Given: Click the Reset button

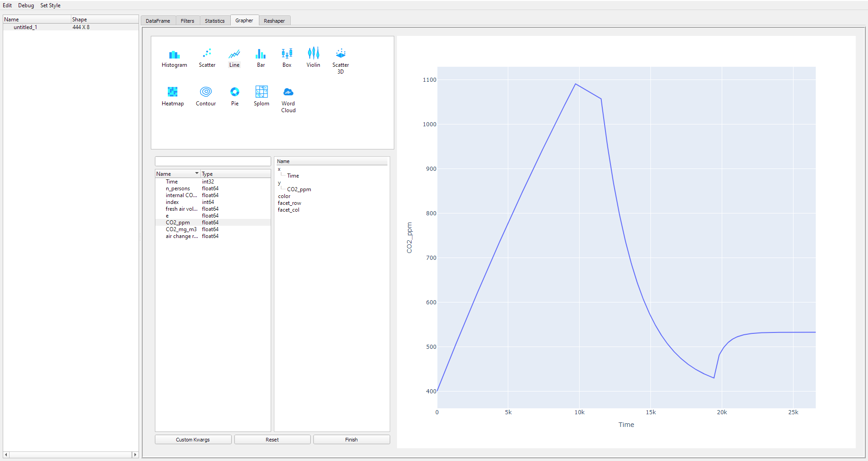Looking at the screenshot, I should coord(273,440).
